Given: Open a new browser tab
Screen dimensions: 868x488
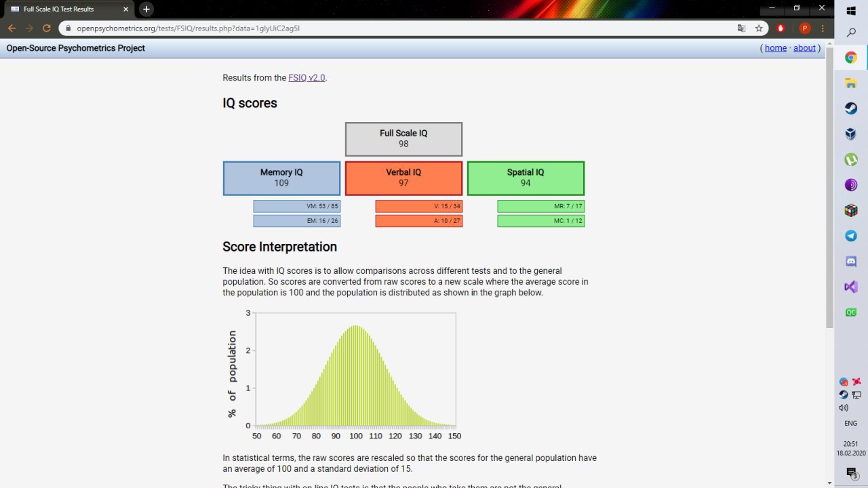Looking at the screenshot, I should point(146,9).
